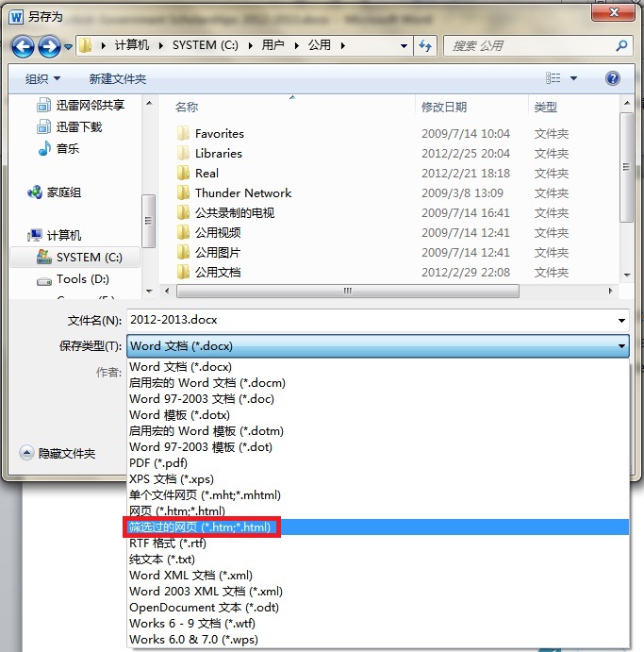
Task: Select Tools (D:) drive in the navigation pane
Action: [x=74, y=279]
